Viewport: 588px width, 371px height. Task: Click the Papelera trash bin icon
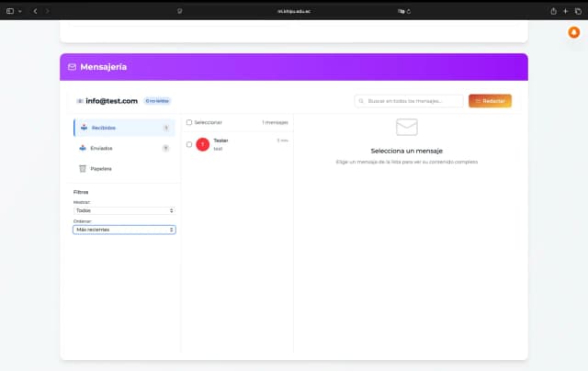click(x=83, y=169)
